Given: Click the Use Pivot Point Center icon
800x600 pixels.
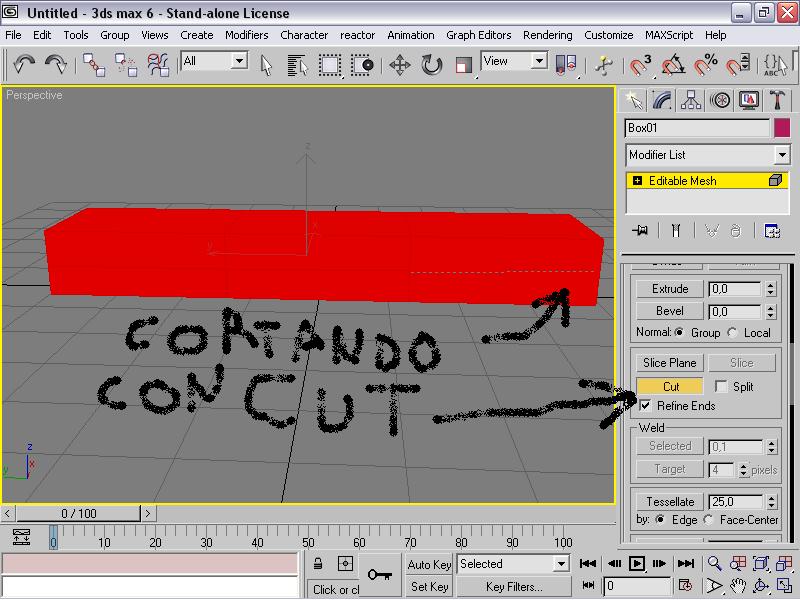Looking at the screenshot, I should click(x=565, y=65).
